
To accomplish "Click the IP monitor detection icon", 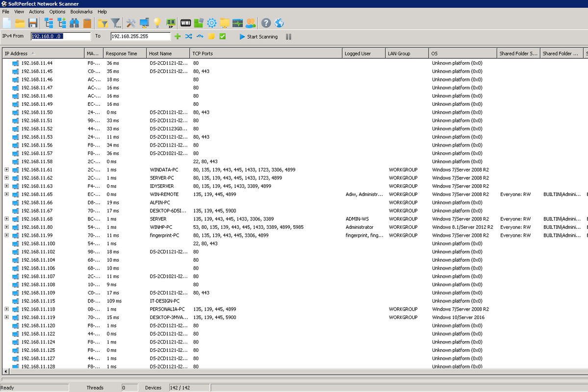I will pyautogui.click(x=170, y=23).
